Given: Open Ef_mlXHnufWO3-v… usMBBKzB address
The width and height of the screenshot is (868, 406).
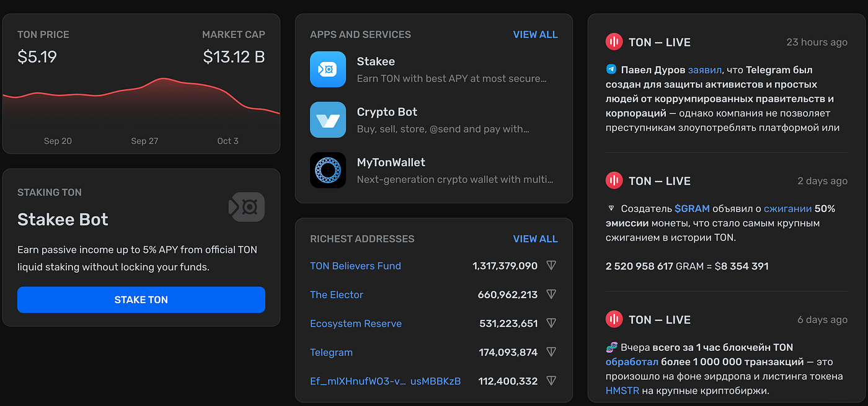Looking at the screenshot, I should [x=386, y=381].
